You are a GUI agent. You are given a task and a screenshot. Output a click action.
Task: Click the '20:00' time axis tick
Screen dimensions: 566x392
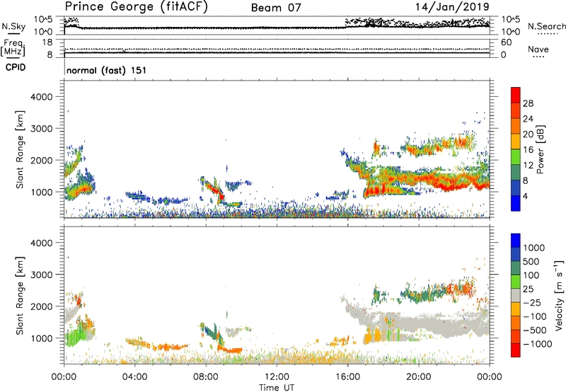[418, 377]
